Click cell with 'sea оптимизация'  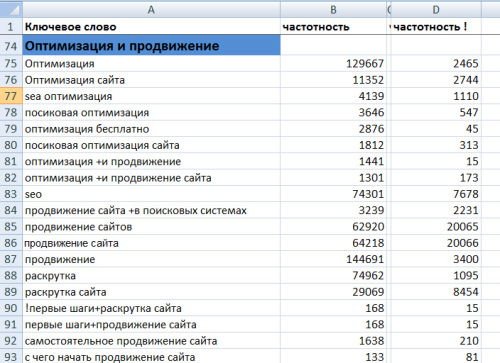[x=151, y=96]
